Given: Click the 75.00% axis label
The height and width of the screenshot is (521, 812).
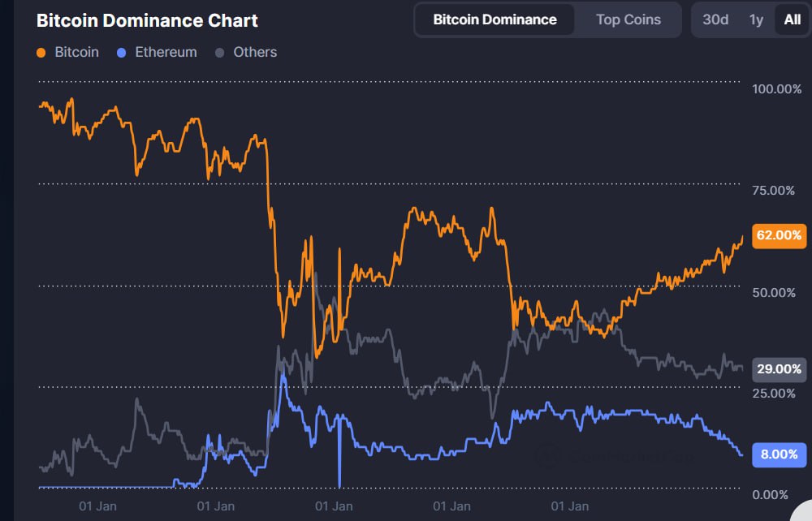Looking at the screenshot, I should [x=773, y=191].
